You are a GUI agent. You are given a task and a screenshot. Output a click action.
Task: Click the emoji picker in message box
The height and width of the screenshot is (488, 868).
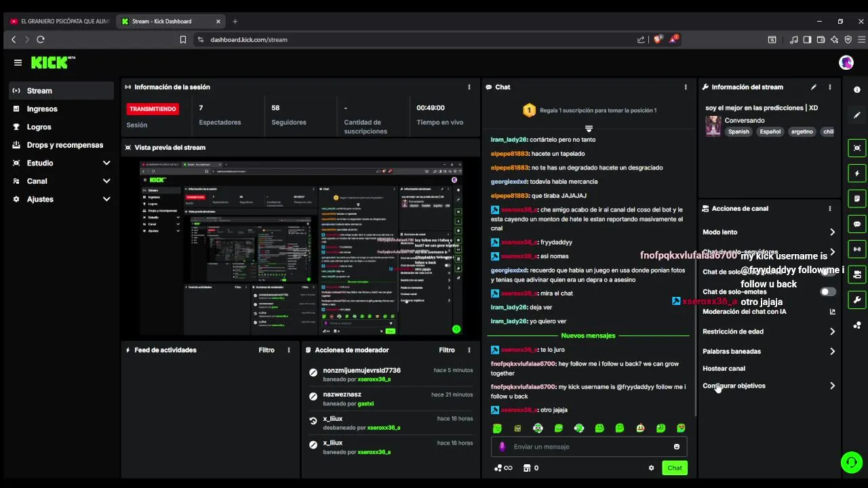pyautogui.click(x=677, y=447)
